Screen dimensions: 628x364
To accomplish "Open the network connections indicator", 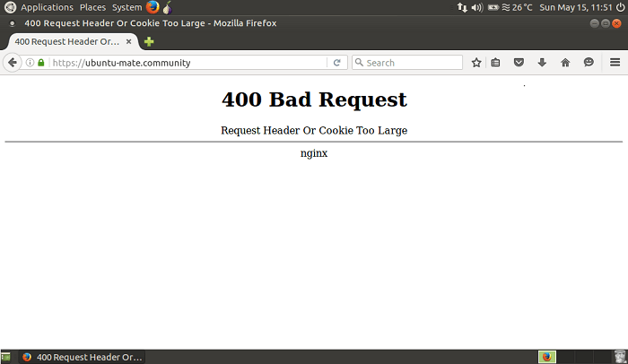I will click(462, 7).
